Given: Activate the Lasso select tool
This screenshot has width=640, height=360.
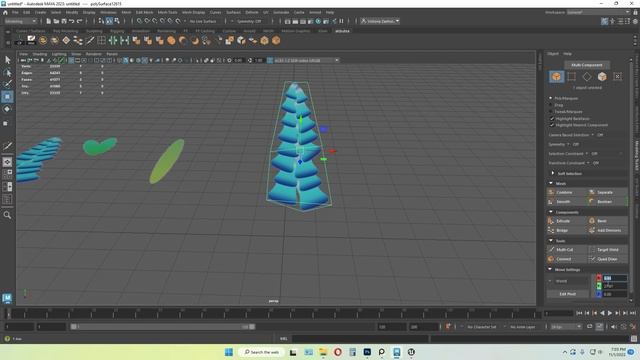Looking at the screenshot, I should pos(7,73).
